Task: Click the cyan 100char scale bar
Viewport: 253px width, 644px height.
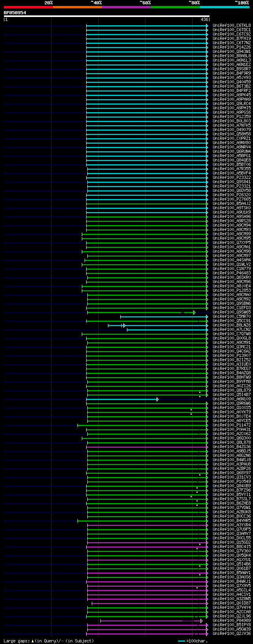Action: (181, 641)
